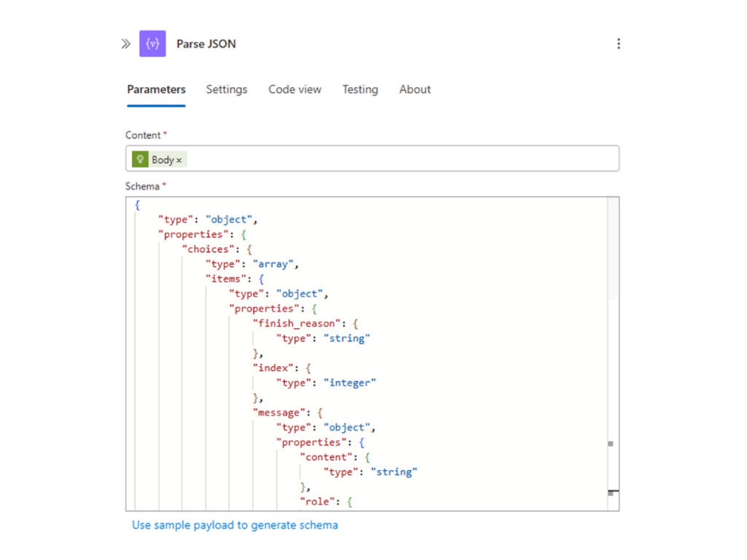Switch to the Testing tab
Viewport: 747px width, 560px height.
[x=360, y=89]
